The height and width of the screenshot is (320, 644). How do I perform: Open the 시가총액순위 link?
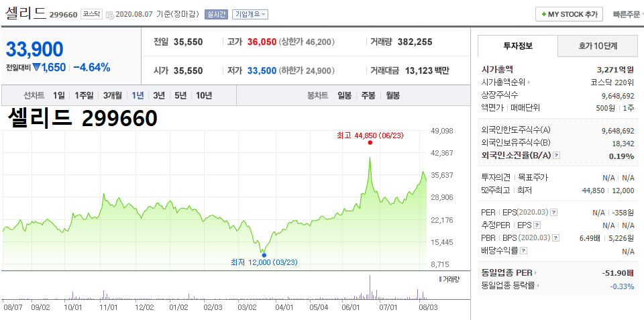pos(503,82)
